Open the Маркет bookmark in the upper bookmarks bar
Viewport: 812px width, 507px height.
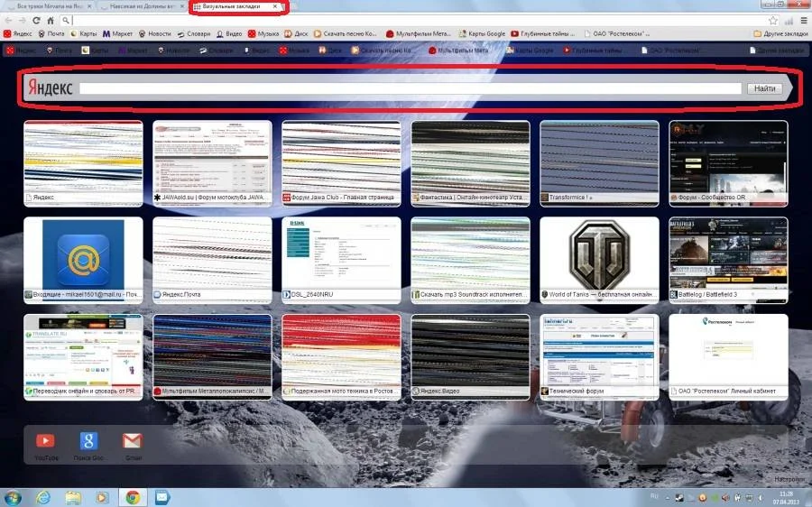(x=117, y=33)
